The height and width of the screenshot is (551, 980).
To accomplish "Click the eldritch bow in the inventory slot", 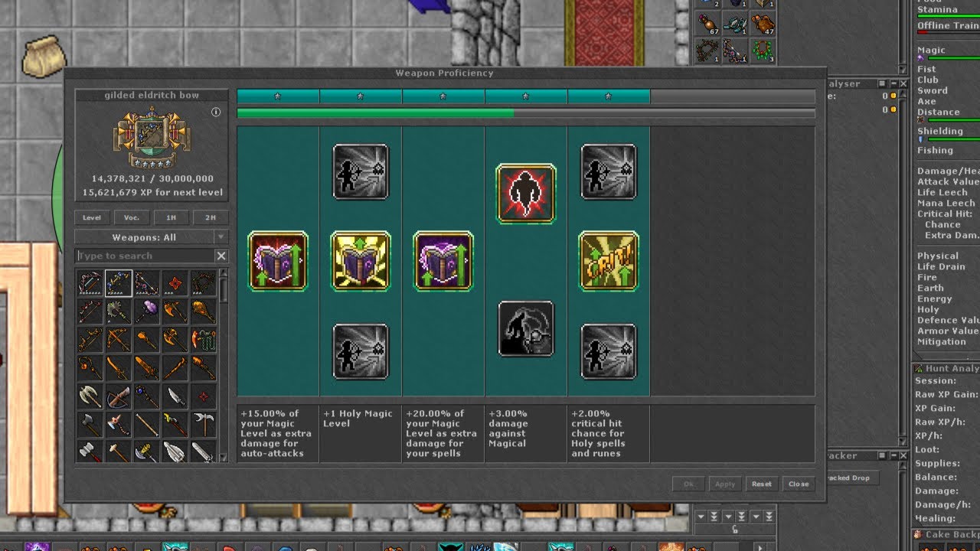I will pos(733,51).
